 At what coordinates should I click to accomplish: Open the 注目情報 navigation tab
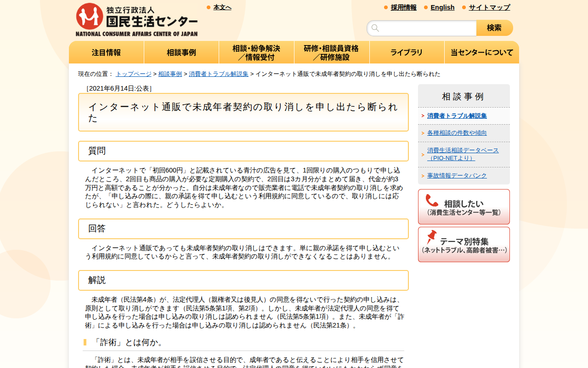106,52
